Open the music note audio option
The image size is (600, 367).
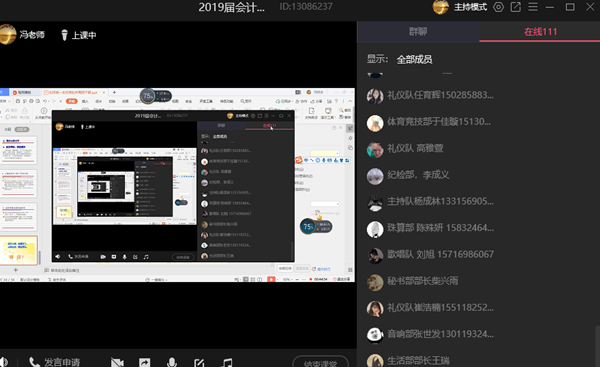pos(227,362)
